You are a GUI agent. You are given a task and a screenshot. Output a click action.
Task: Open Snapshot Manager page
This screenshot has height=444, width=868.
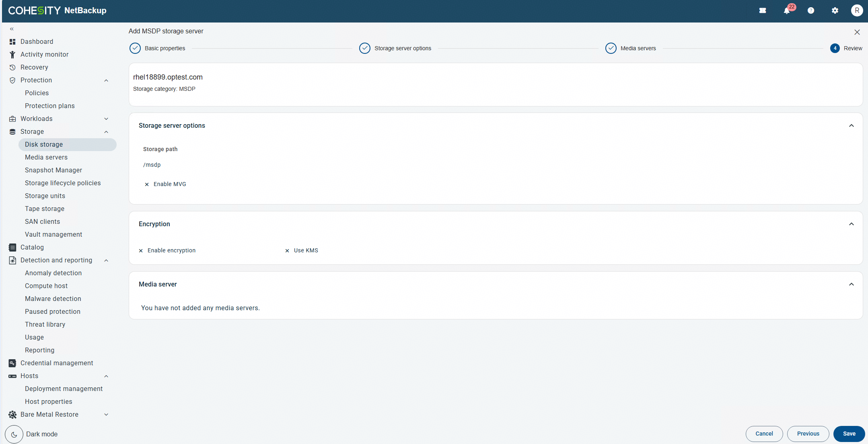53,170
